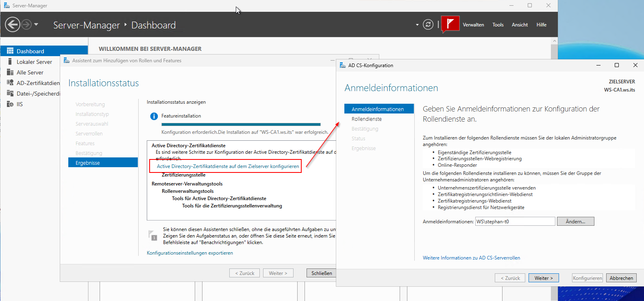Image resolution: width=644 pixels, height=301 pixels.
Task: Select Anmeldeinformationen step in AD CS-Konfiguration
Action: (x=379, y=109)
